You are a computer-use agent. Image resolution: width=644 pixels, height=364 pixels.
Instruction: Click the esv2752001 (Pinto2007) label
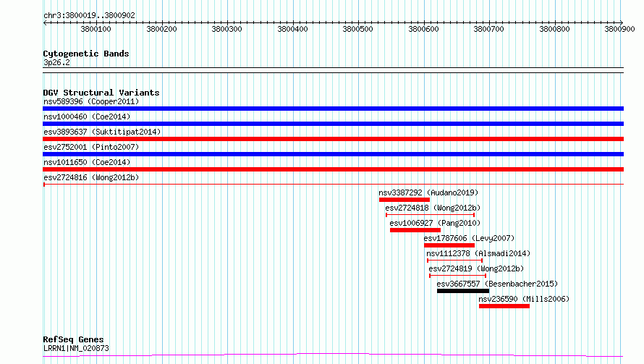(x=91, y=147)
